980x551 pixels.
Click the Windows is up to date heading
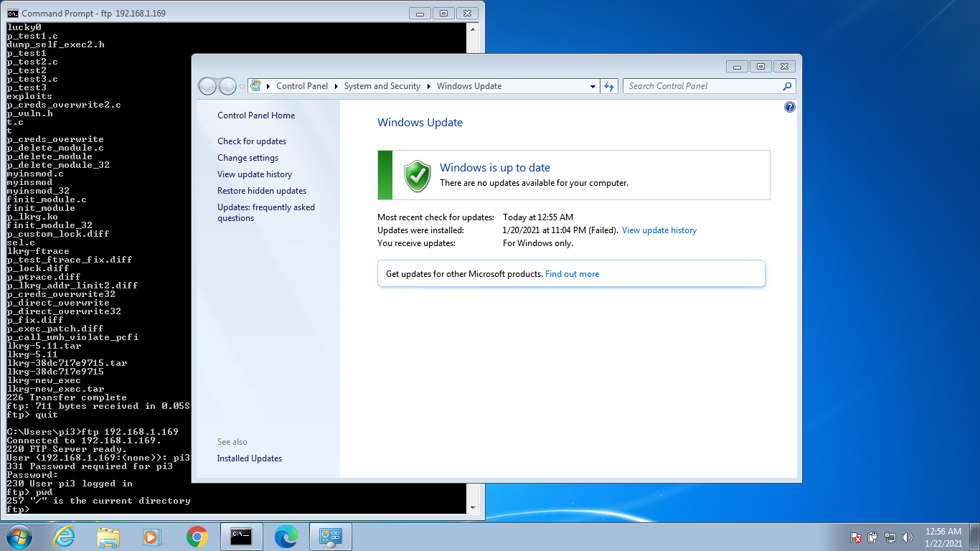(495, 168)
